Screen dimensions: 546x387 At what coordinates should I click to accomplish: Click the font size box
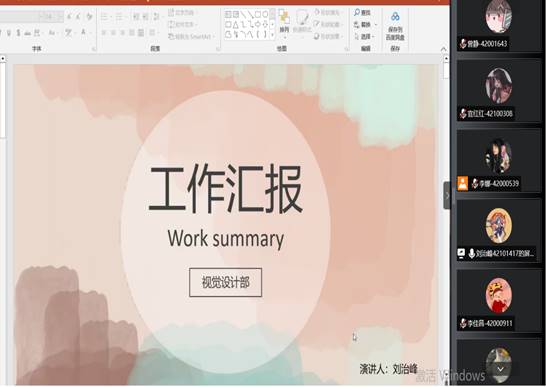(x=52, y=16)
